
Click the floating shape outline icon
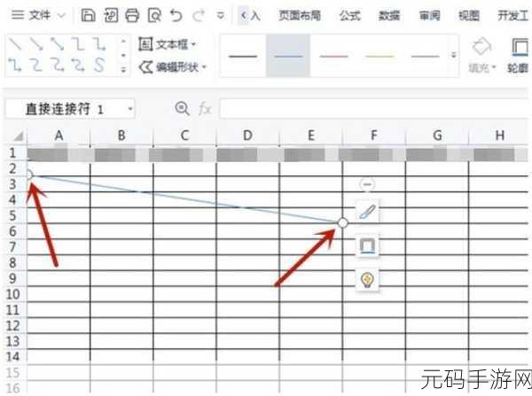367,245
